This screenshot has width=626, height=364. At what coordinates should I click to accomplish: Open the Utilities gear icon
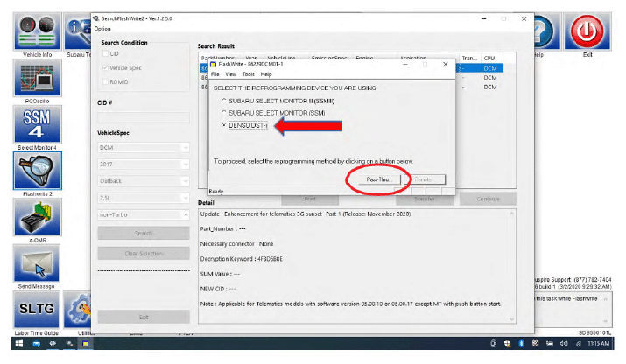click(x=78, y=310)
